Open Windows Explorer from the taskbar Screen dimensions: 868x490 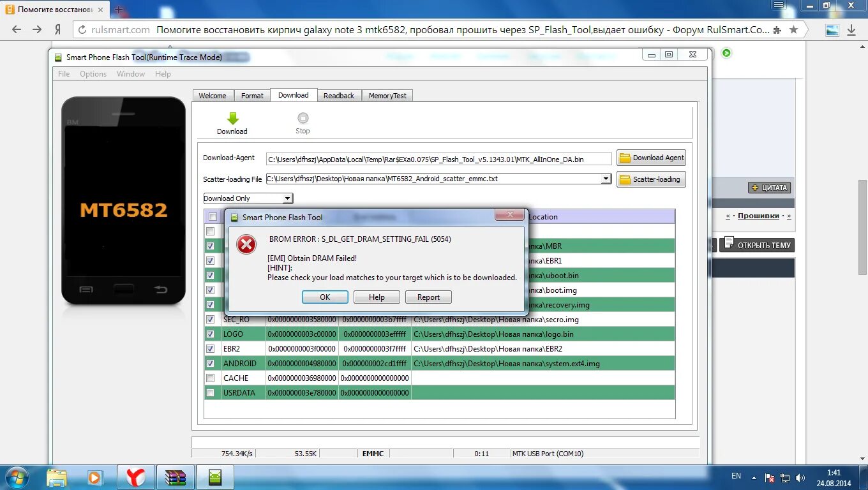(57, 477)
